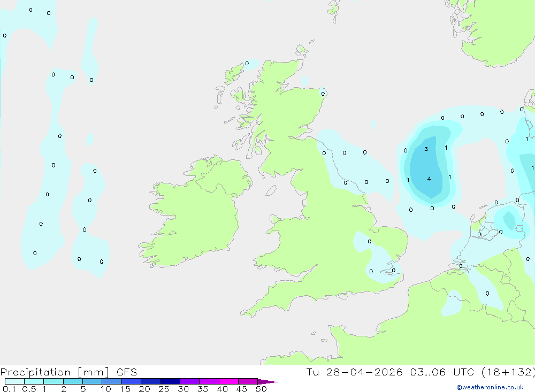535x392 pixels.
Task: Pick the 25–30 mm navy legend swatch
Action: (x=170, y=381)
